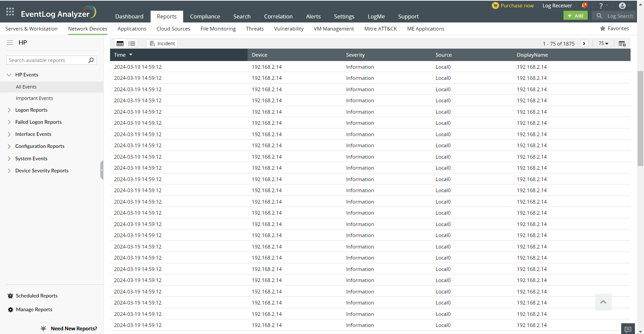Expand the System Events group
644x334 pixels.
click(9, 159)
